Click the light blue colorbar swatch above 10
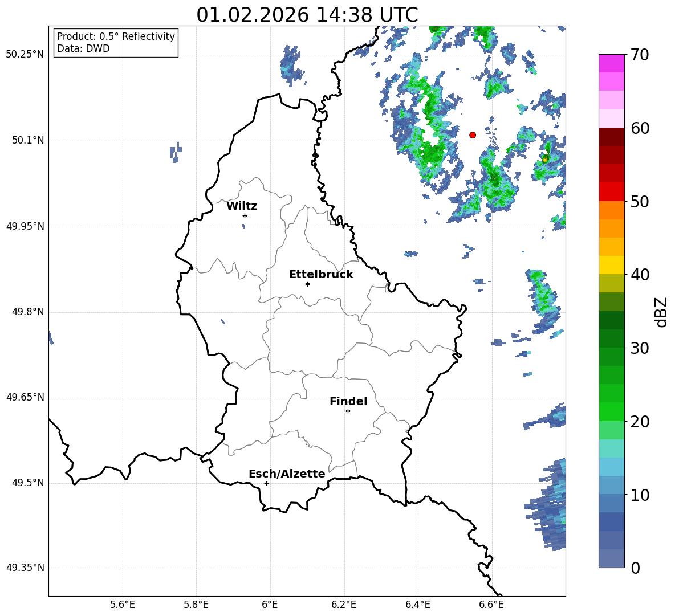Image resolution: width=675 pixels, height=616 pixels. coord(611,485)
